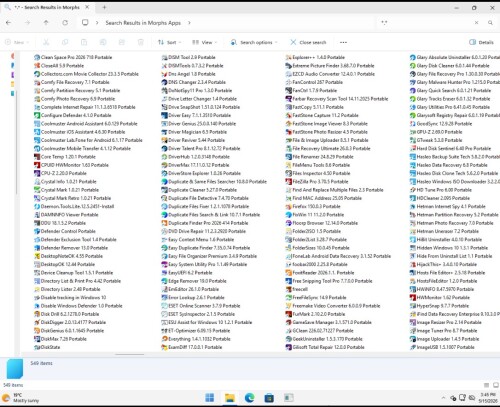The image size is (500, 407).
Task: Click the Close search button
Action: click(x=308, y=42)
